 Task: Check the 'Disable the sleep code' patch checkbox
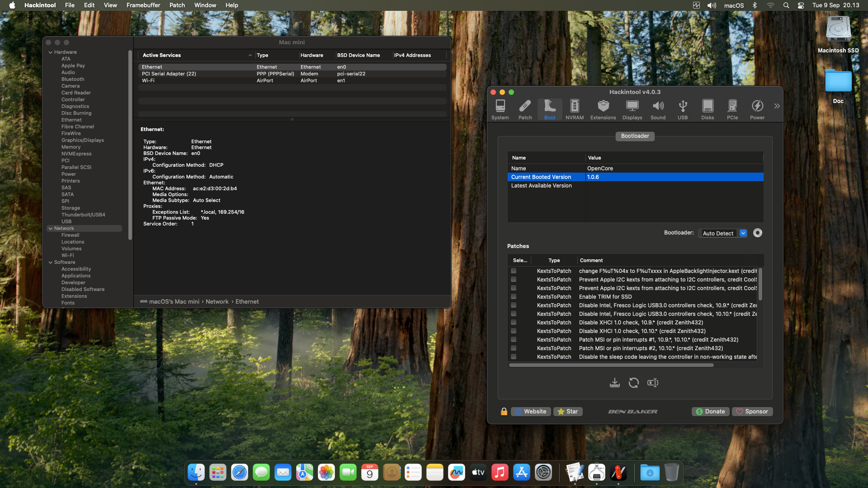coord(514,357)
